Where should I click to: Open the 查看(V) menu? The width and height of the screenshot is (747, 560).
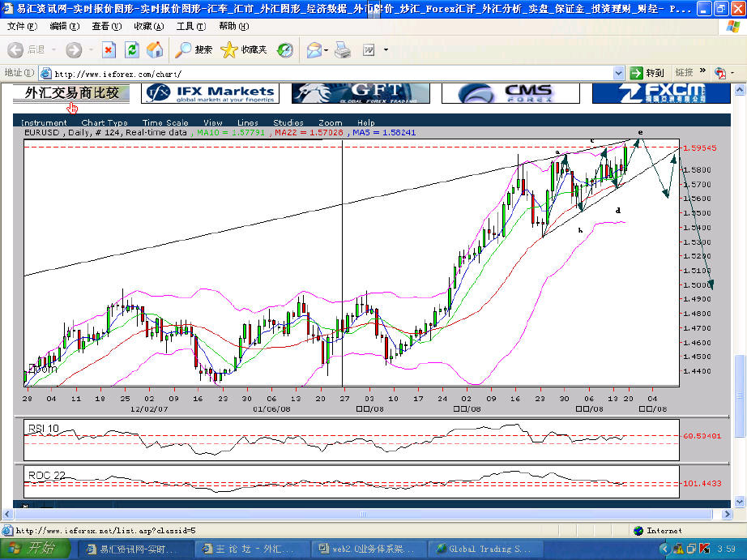click(107, 26)
